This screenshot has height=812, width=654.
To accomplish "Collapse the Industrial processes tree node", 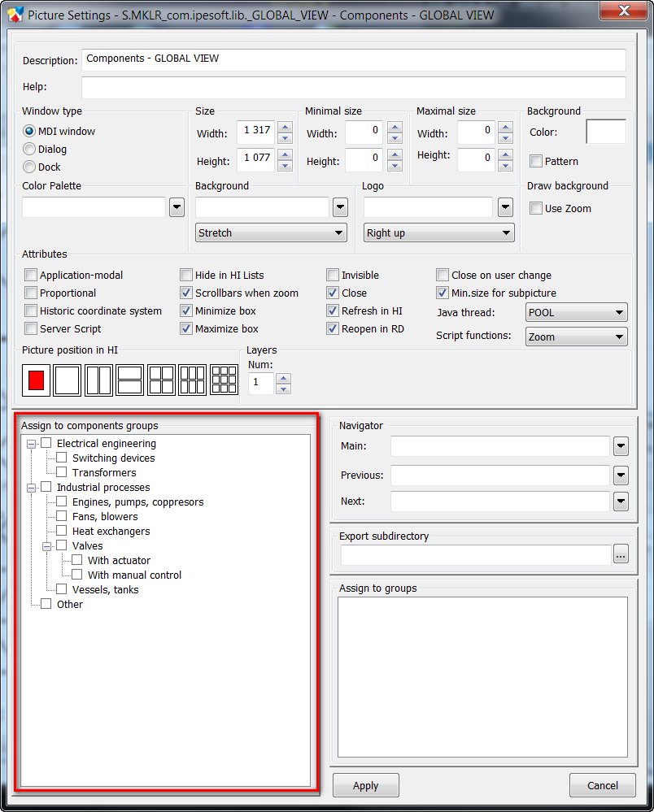I will (32, 488).
